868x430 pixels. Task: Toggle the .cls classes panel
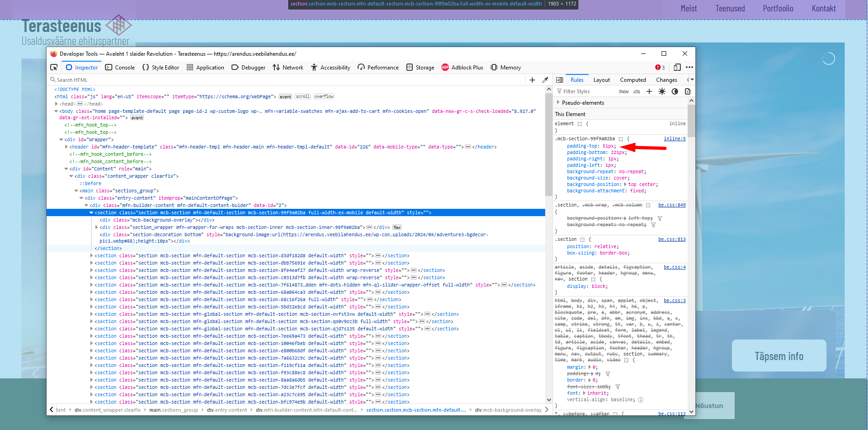click(x=637, y=91)
